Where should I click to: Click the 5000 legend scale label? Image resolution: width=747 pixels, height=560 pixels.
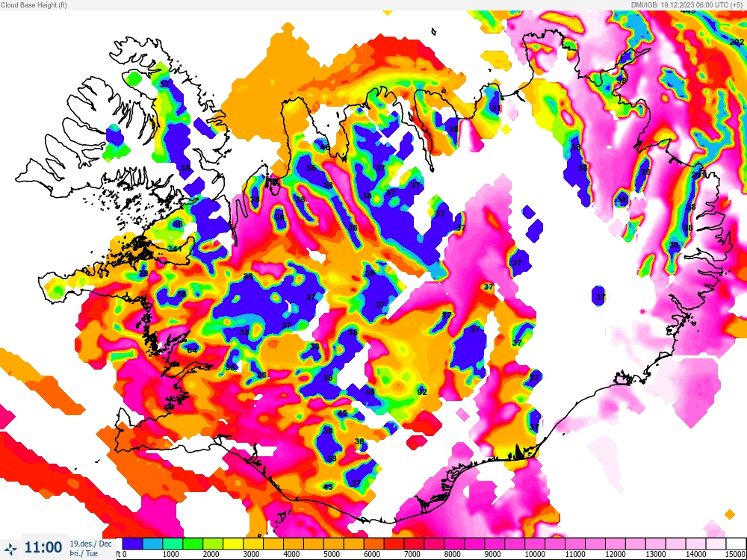(x=332, y=554)
